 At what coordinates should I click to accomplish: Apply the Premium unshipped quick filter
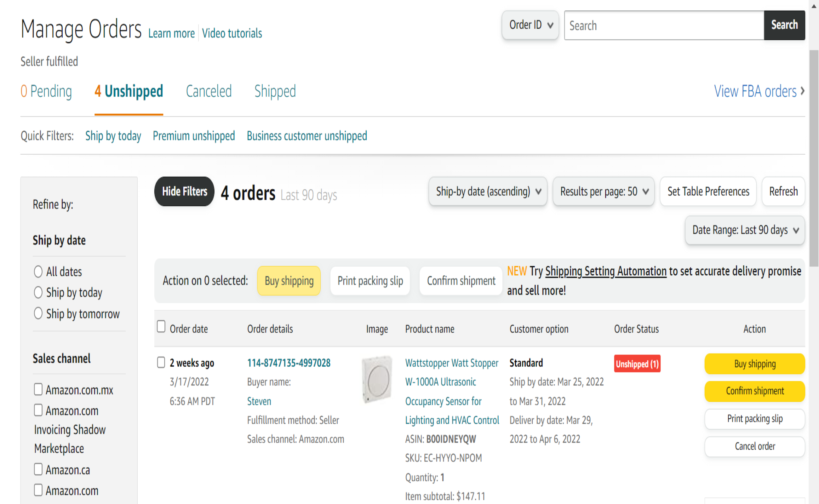click(x=194, y=136)
